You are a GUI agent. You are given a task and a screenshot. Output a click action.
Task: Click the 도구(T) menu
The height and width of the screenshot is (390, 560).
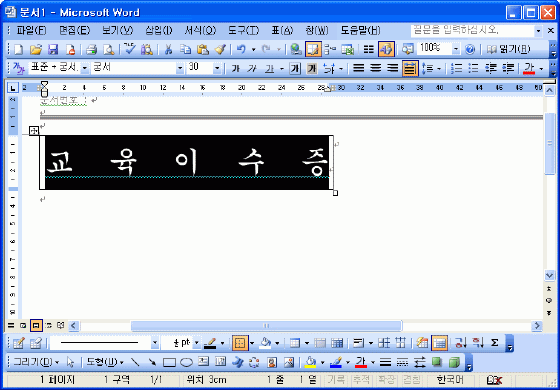click(x=244, y=31)
